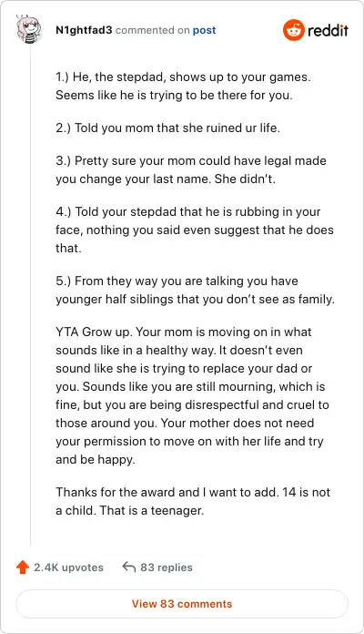Image resolution: width=364 pixels, height=634 pixels.
Task: Click the "YTA Grow up." verdict text
Action: click(94, 332)
